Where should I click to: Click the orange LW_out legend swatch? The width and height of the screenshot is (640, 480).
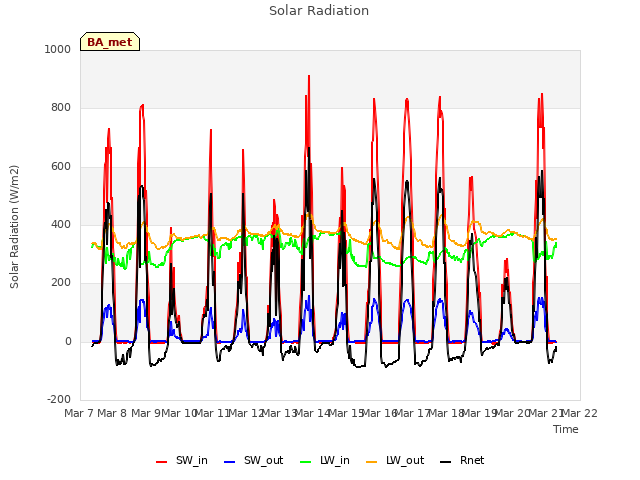click(x=372, y=462)
